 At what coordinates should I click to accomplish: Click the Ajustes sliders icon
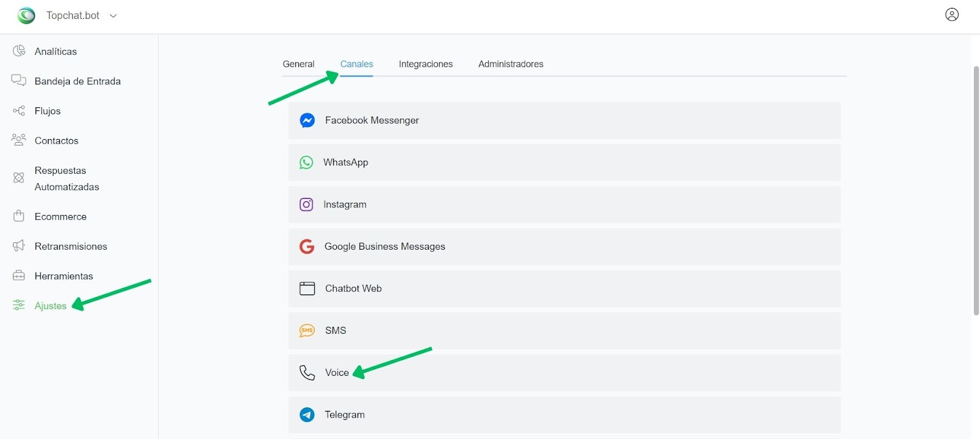[19, 305]
